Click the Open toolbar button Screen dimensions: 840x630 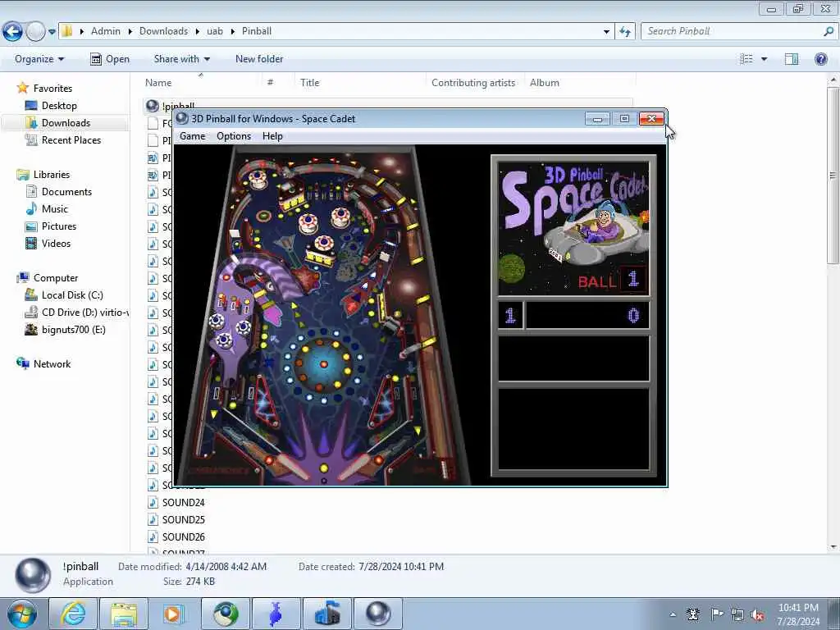[x=110, y=59]
